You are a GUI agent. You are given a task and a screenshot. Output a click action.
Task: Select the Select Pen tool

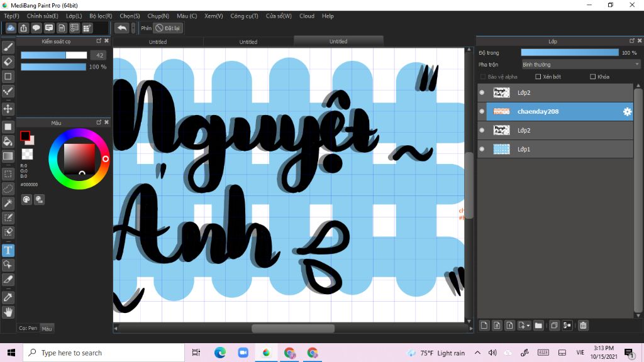8,217
